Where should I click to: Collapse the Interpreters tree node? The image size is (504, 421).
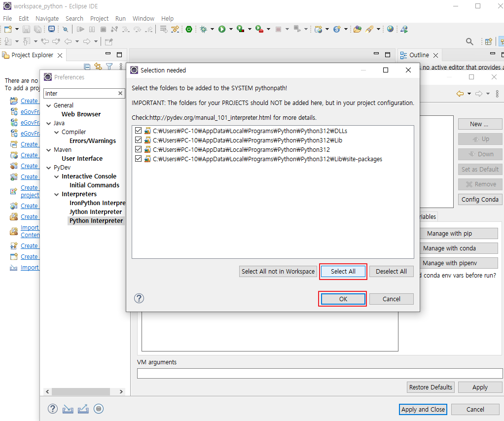pos(57,194)
